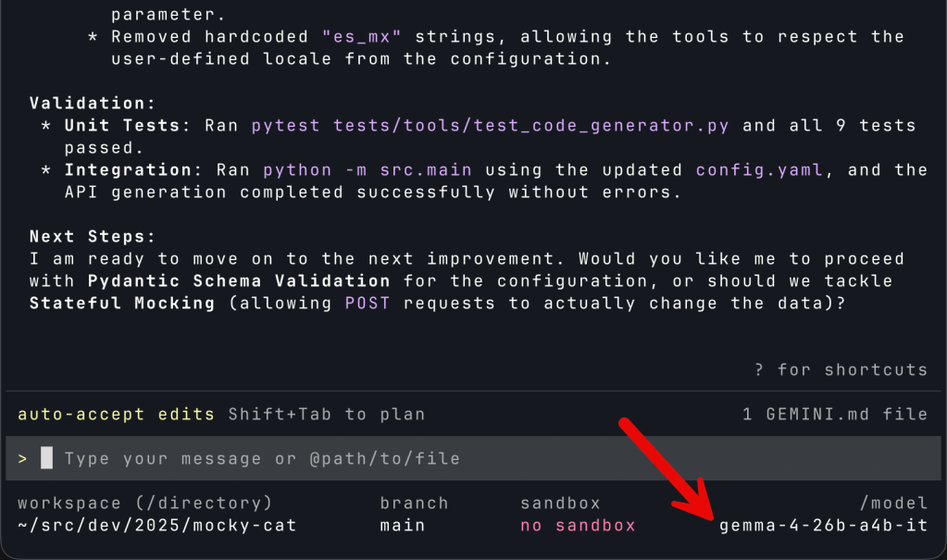Screen dimensions: 947x560
Task: Click workspace path ~/src/dev/2025/mocky-cat
Action: pyautogui.click(x=157, y=526)
